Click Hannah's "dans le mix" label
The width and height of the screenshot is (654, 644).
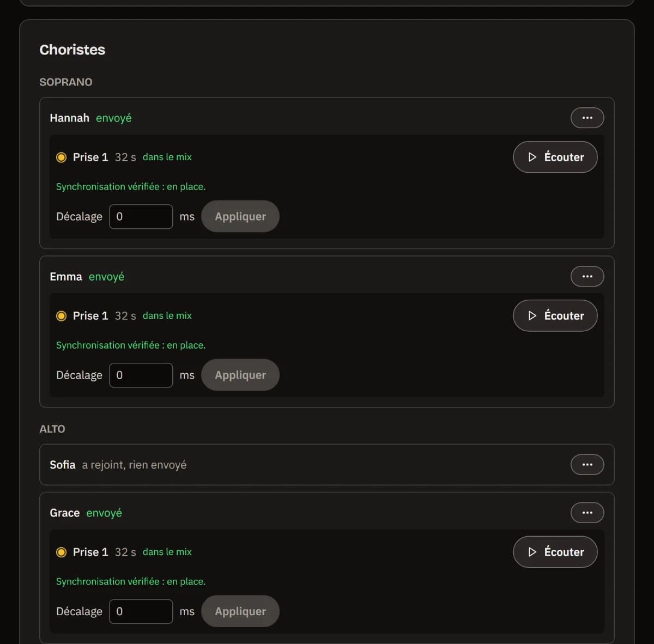pyautogui.click(x=167, y=157)
